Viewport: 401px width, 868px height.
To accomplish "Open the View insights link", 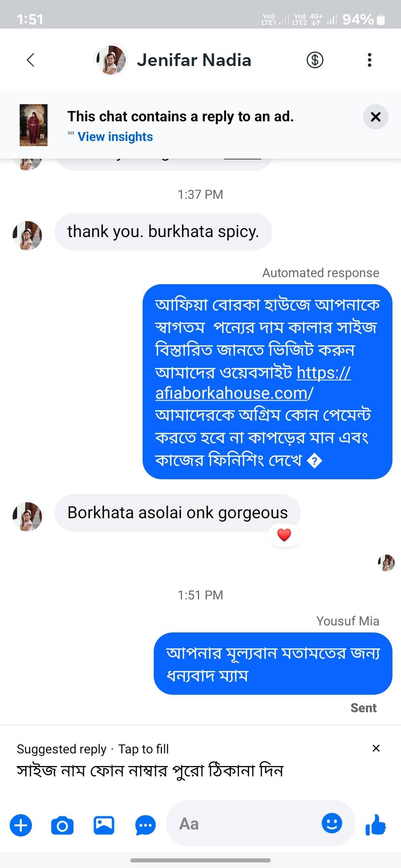I will pyautogui.click(x=115, y=137).
